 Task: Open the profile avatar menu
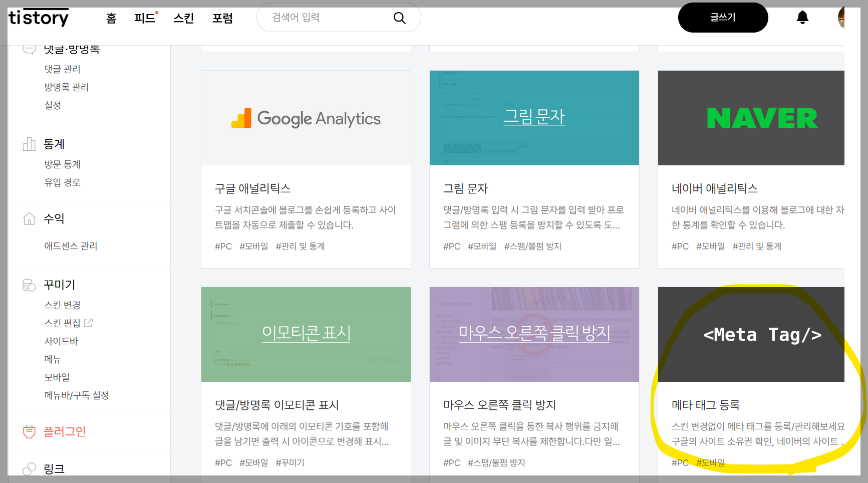(x=841, y=18)
